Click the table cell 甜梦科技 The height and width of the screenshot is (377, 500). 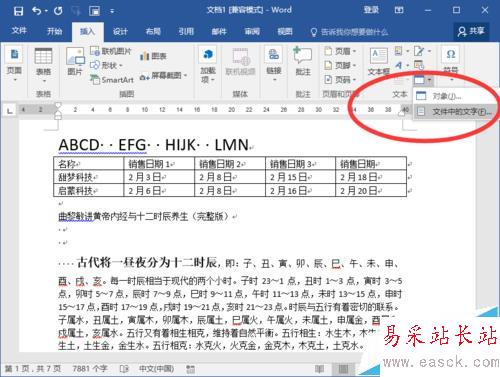click(x=88, y=177)
